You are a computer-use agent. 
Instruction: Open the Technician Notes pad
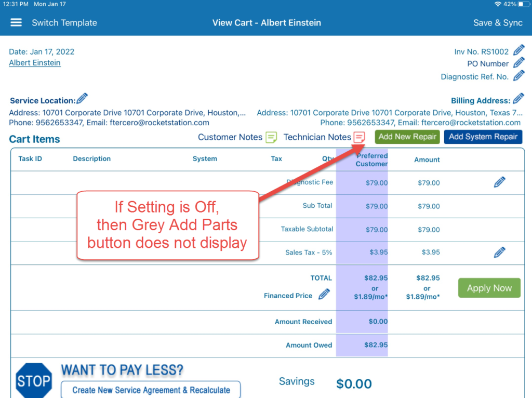(x=359, y=137)
